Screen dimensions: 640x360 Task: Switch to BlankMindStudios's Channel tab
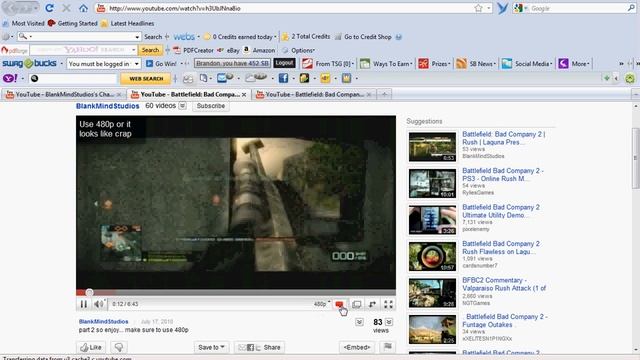pos(63,94)
